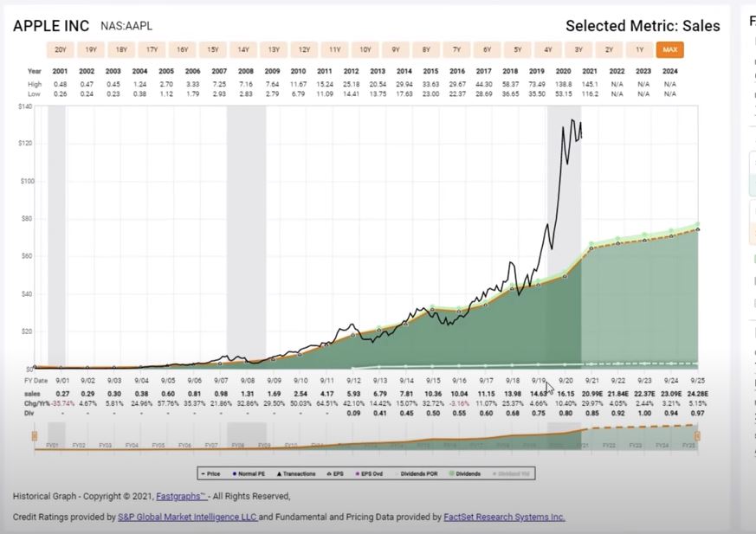Grab the left handle of range navigator
Screen dimensions: 756x534
pyautogui.click(x=35, y=436)
